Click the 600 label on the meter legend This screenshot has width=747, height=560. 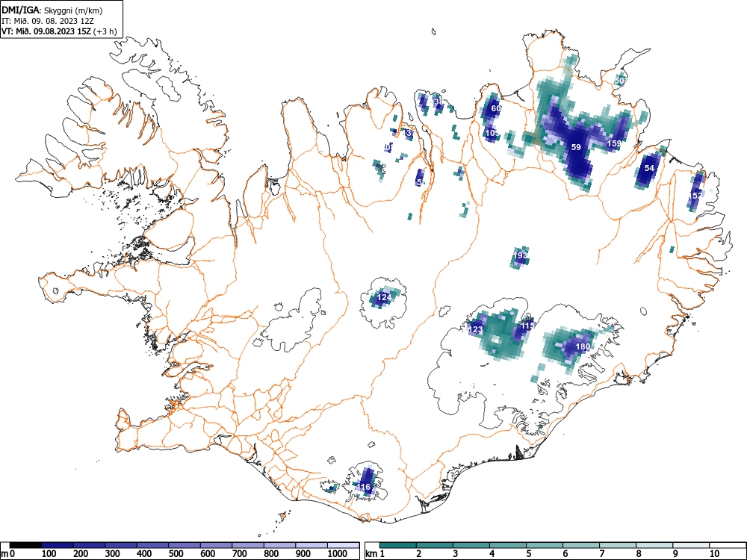pos(208,554)
